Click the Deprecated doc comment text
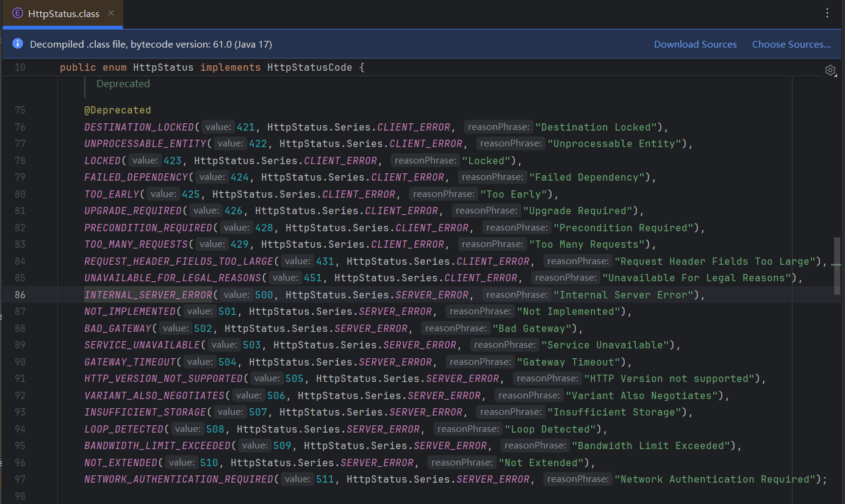This screenshot has height=504, width=845. point(123,84)
